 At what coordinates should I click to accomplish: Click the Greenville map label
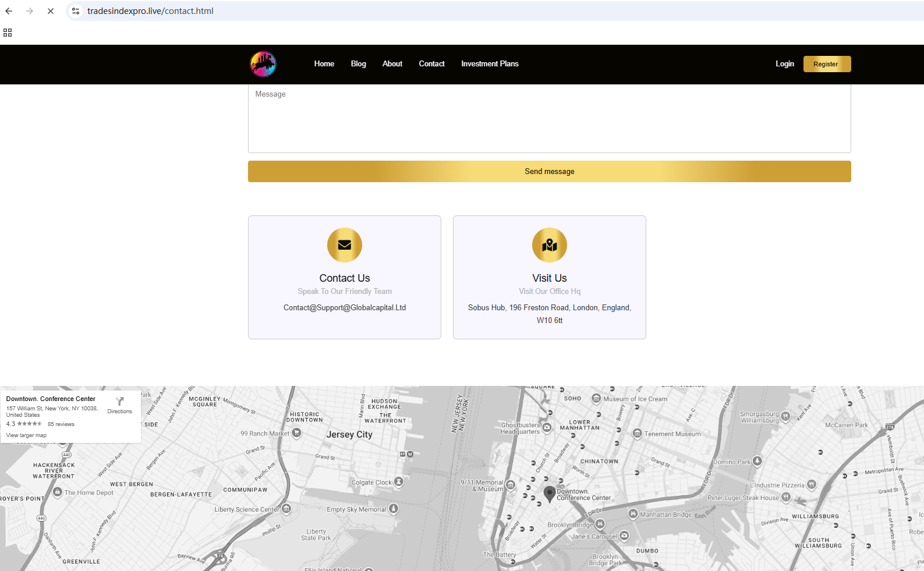click(x=81, y=562)
